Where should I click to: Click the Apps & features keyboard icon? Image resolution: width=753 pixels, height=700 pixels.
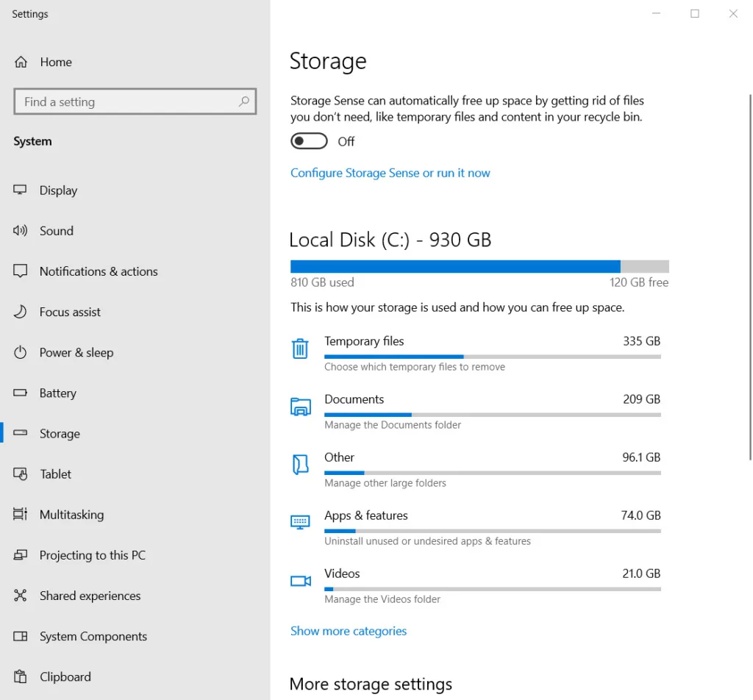click(300, 522)
